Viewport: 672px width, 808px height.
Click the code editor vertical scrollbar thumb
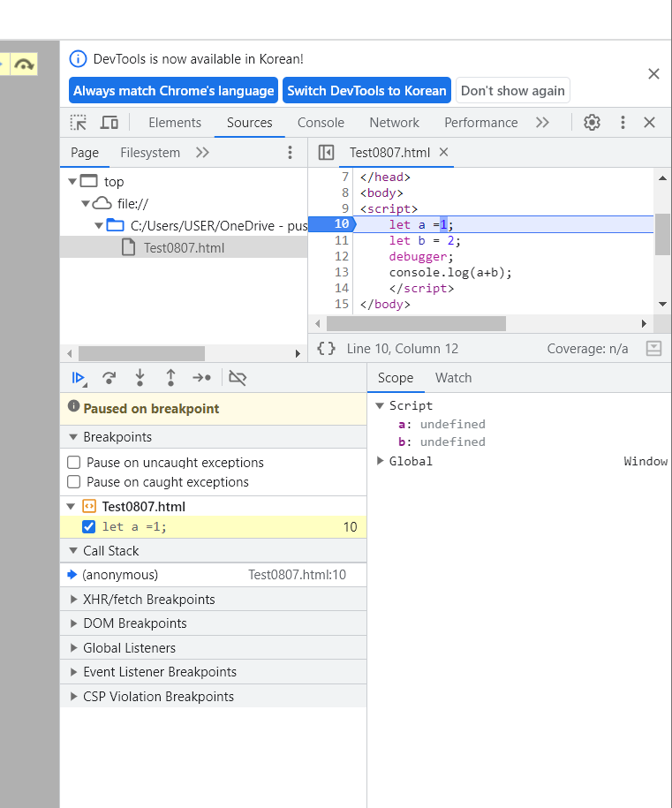pyautogui.click(x=662, y=235)
